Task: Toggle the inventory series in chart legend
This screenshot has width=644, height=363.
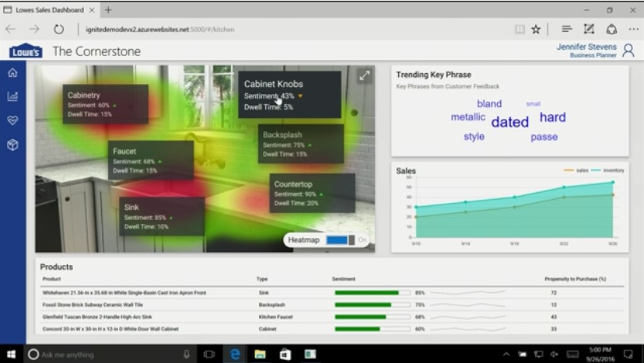Action: click(x=608, y=170)
